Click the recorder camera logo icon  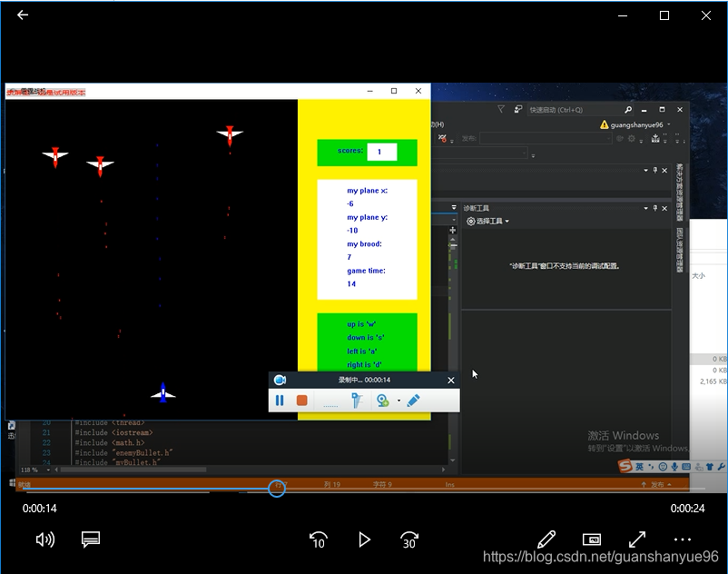(x=280, y=380)
